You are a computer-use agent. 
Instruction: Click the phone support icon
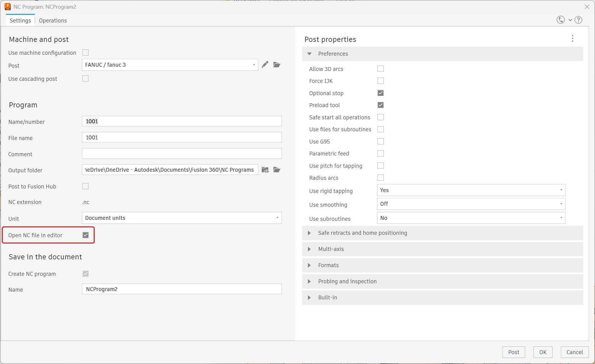[x=561, y=20]
